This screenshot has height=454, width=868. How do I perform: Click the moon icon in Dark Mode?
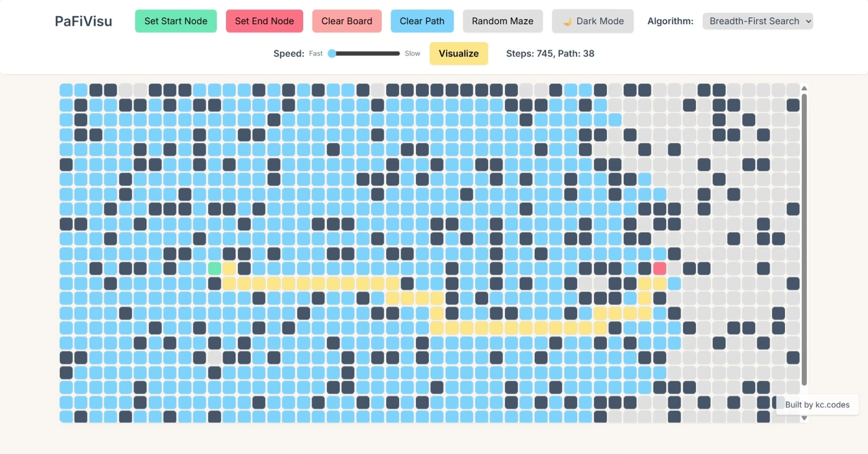[568, 21]
